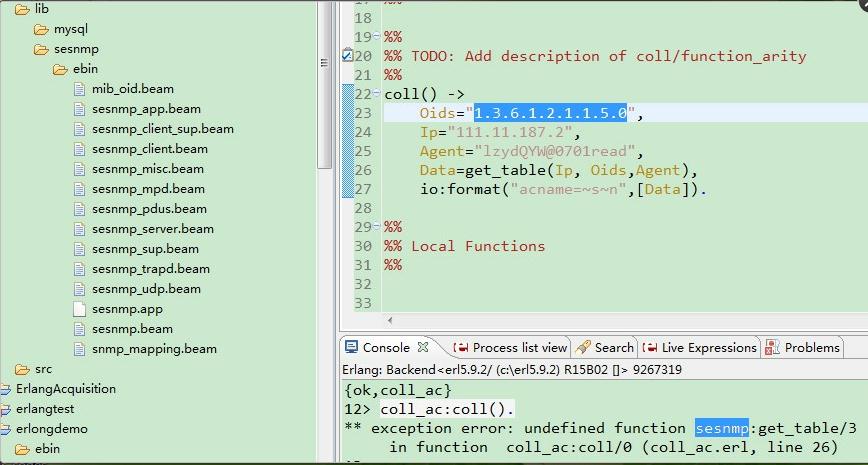Select snmp_mapping.beam in the tree
The width and height of the screenshot is (868, 465).
pyautogui.click(x=154, y=349)
